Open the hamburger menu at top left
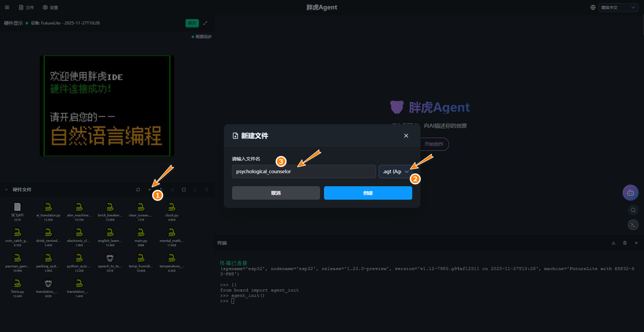This screenshot has width=644, height=332. click(7, 7)
